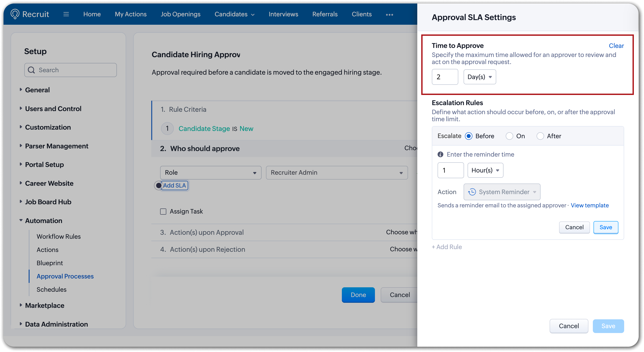Click the View template link
Viewport: 644px width, 352px height.
point(590,205)
